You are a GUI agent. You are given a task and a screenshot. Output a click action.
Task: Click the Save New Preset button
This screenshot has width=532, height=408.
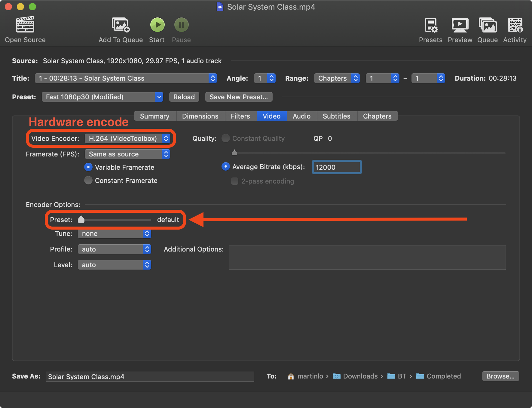click(239, 97)
